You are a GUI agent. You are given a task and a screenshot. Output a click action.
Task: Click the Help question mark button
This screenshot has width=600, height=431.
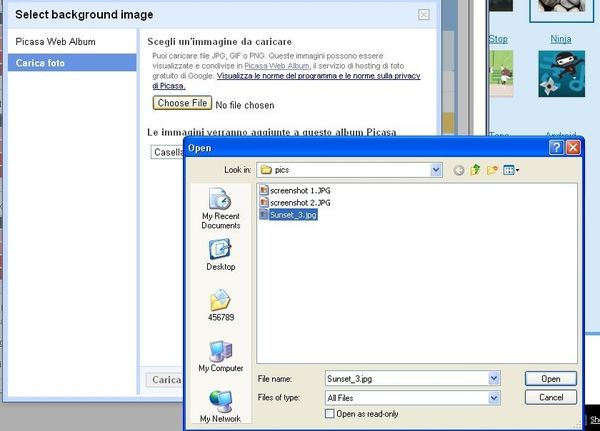tap(556, 147)
